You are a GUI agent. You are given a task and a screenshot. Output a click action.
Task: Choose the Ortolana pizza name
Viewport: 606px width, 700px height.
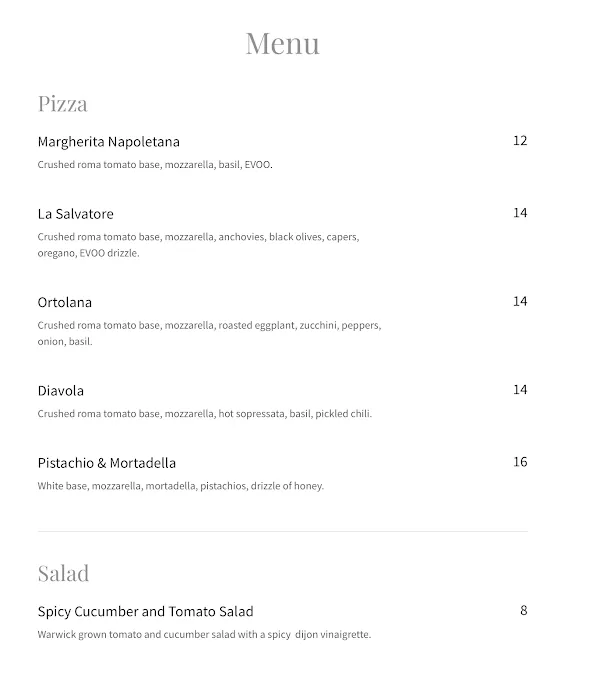click(65, 302)
